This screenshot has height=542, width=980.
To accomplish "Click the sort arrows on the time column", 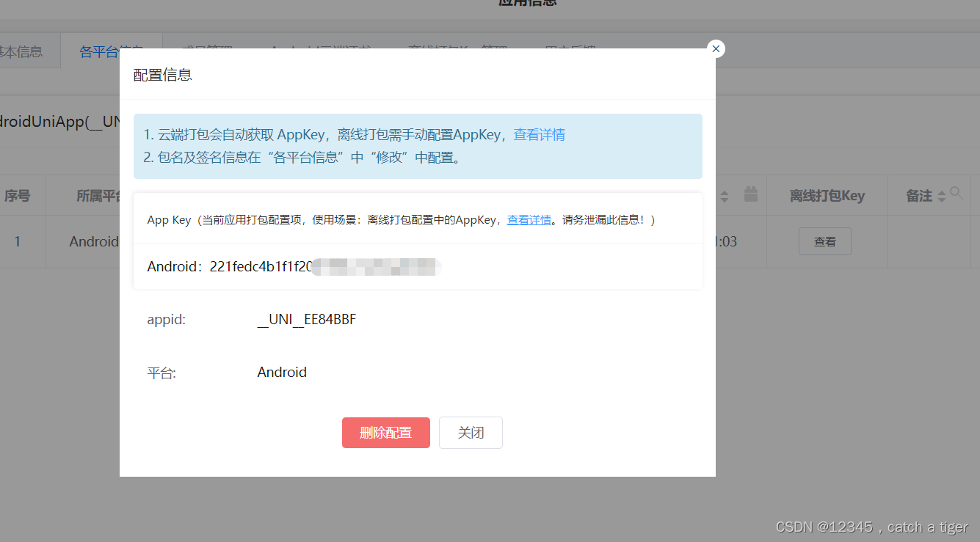I will [x=724, y=195].
